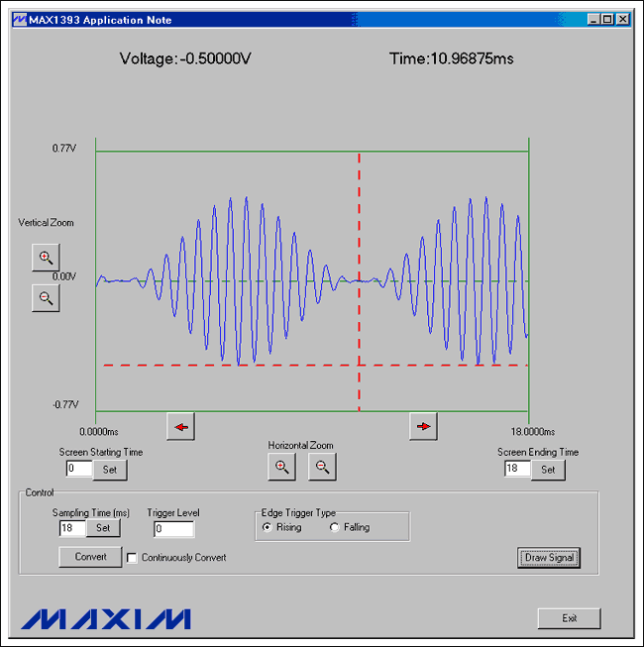Select the Rising edge trigger option
The image size is (644, 647).
[267, 527]
